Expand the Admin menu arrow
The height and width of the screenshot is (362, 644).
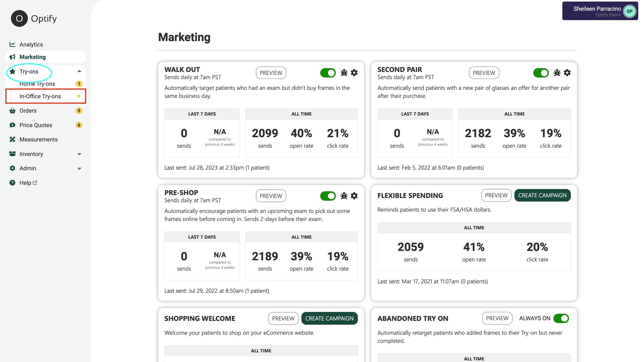(x=79, y=169)
